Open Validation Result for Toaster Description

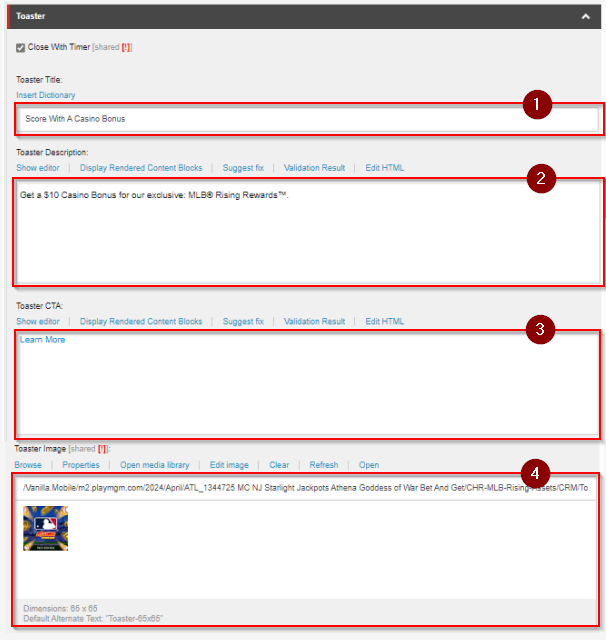(x=314, y=168)
